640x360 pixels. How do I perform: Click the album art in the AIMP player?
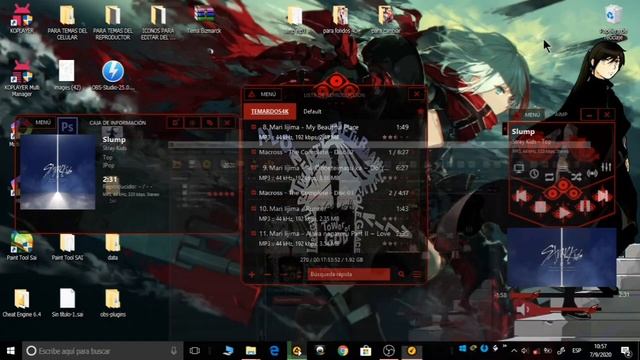pos(562,258)
